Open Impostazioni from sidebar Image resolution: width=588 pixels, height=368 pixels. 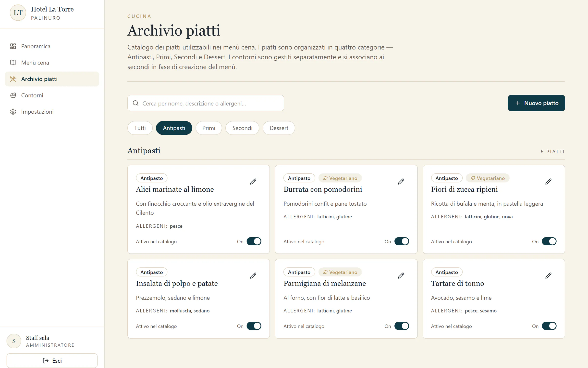click(x=52, y=112)
